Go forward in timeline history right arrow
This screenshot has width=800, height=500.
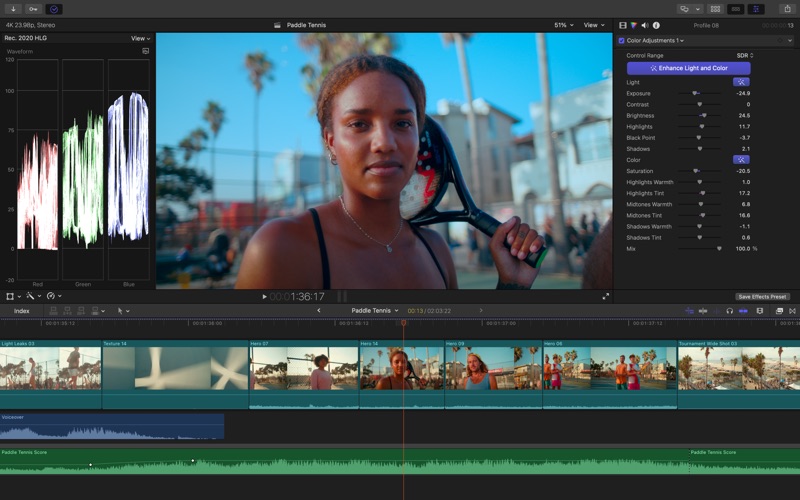[x=480, y=310]
